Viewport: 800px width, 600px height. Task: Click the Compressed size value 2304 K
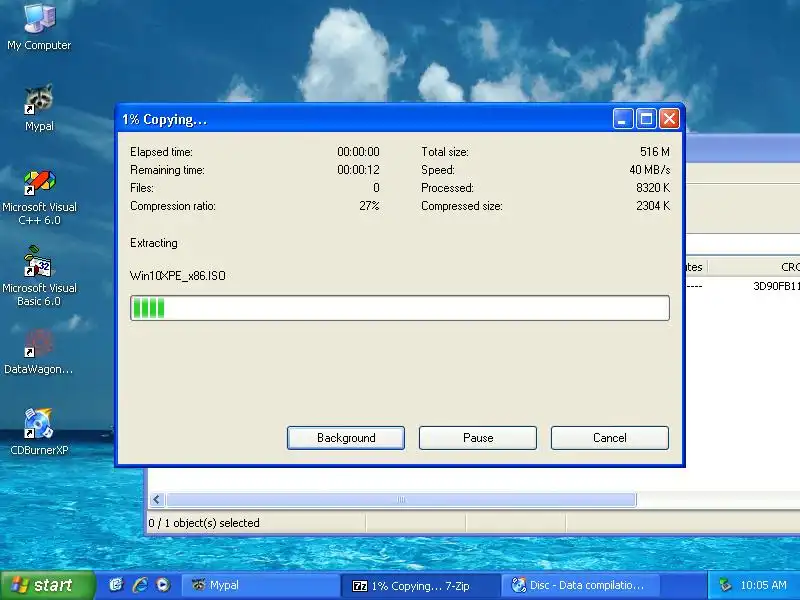point(653,206)
